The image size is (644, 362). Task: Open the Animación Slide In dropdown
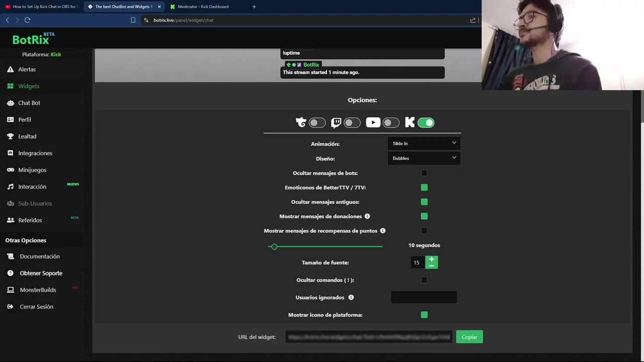click(424, 143)
